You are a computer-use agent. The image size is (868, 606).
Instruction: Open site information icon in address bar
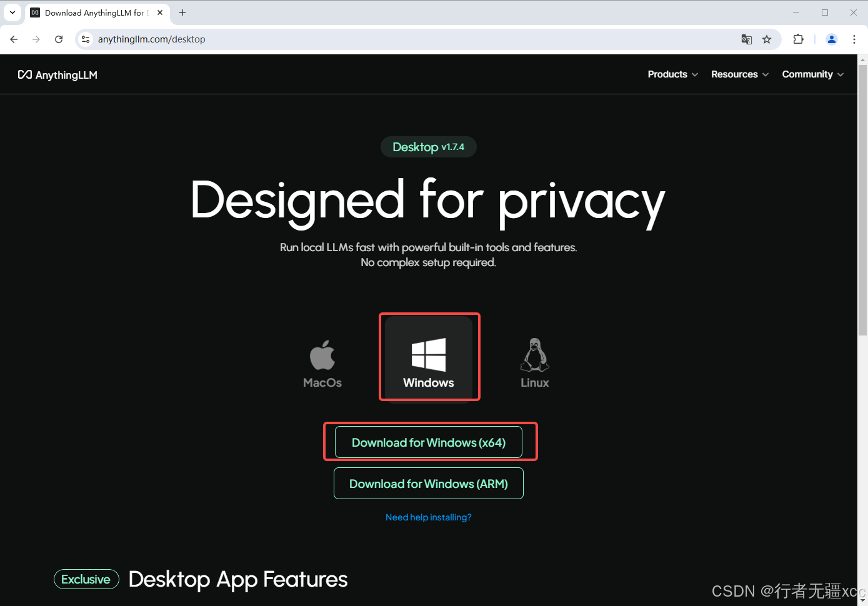86,39
